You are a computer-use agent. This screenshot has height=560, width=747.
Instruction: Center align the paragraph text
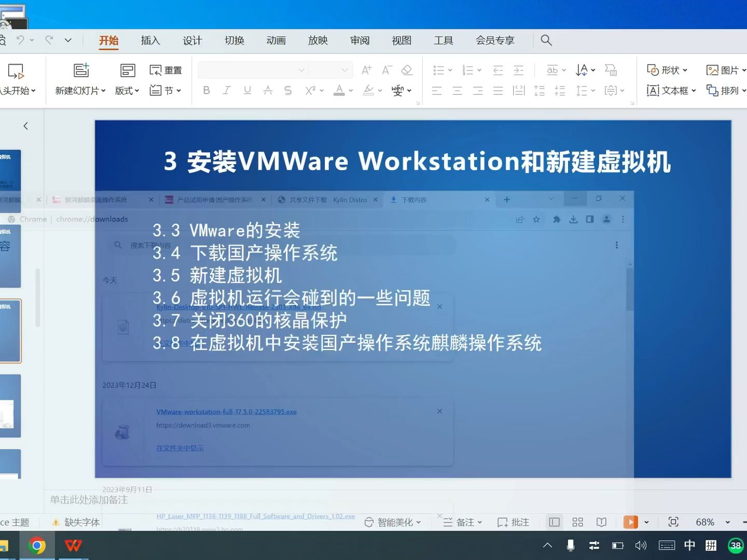(457, 91)
